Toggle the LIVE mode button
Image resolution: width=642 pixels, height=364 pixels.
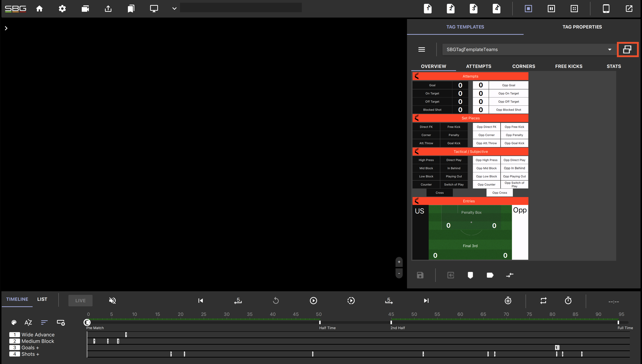point(80,301)
